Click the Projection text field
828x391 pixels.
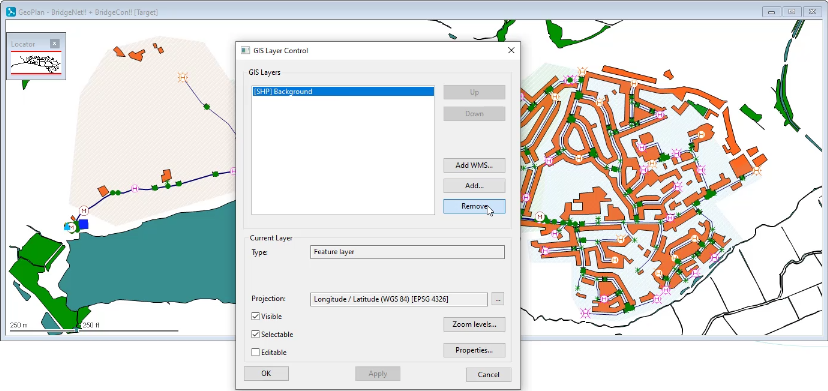click(399, 299)
